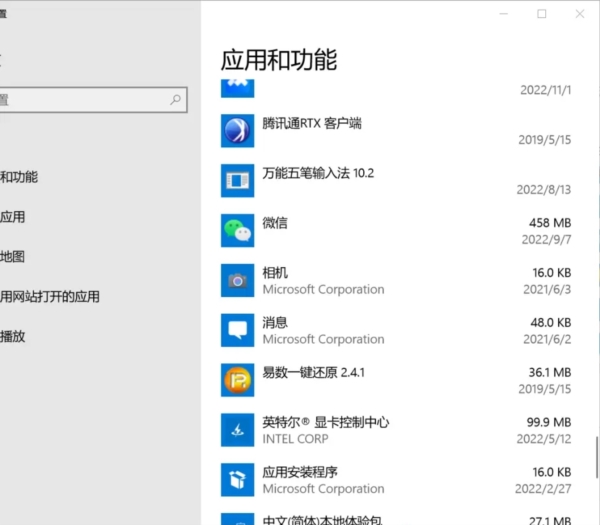Select the 腾讯通RTX 客户端 name text

click(x=312, y=123)
